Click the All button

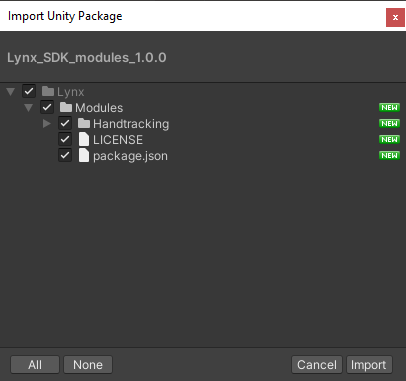[x=35, y=365]
